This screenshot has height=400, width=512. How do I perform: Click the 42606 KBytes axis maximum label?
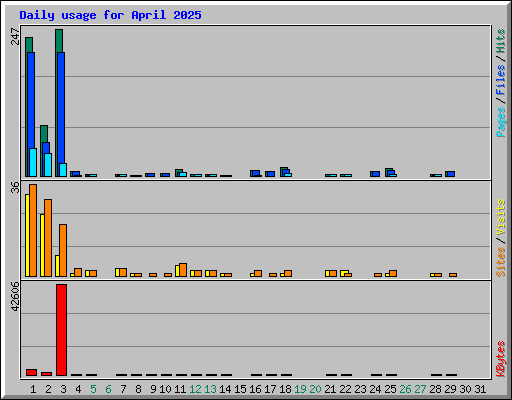pos(15,297)
